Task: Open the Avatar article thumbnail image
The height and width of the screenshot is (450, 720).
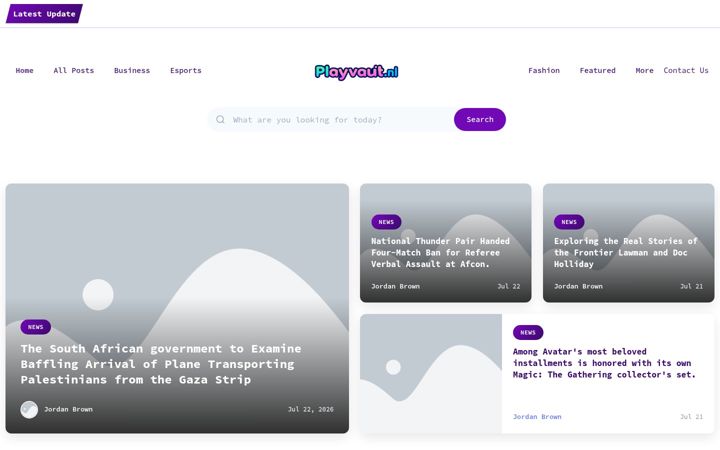Action: point(431,374)
